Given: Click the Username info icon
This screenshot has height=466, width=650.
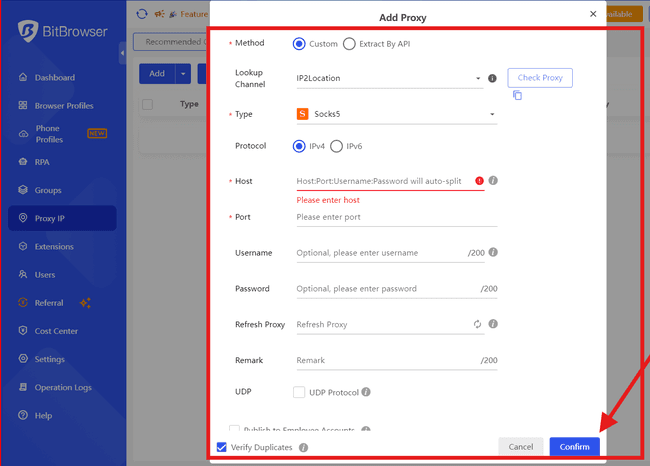Looking at the screenshot, I should (493, 252).
